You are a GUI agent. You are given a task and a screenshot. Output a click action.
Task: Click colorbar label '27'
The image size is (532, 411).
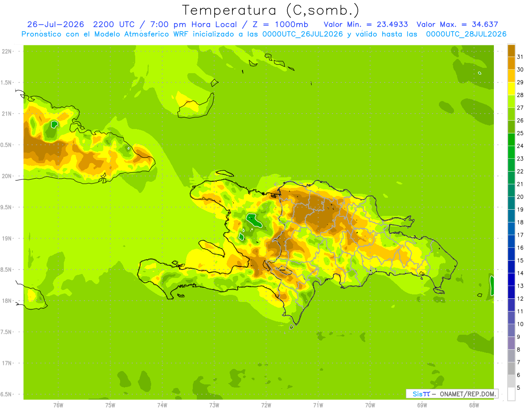coord(520,108)
